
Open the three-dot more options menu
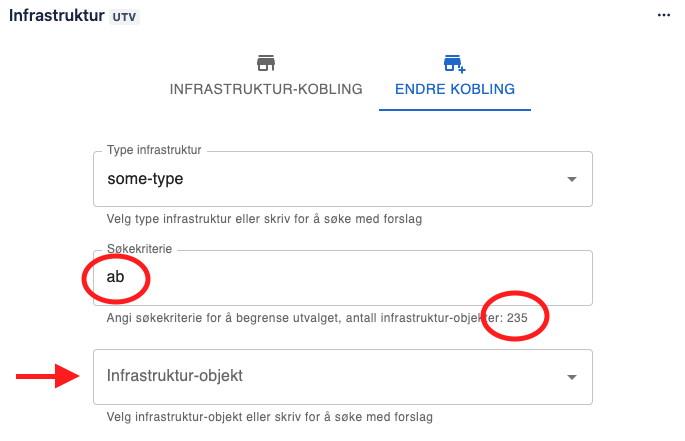[x=663, y=16]
